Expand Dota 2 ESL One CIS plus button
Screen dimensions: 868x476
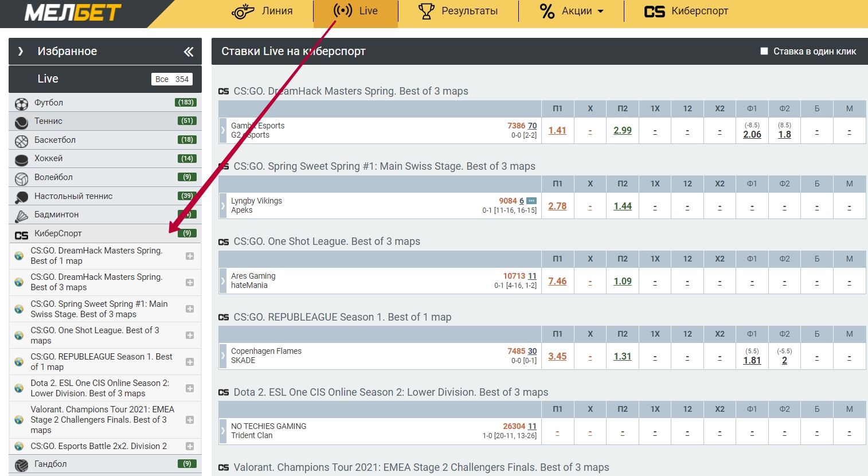click(x=190, y=388)
